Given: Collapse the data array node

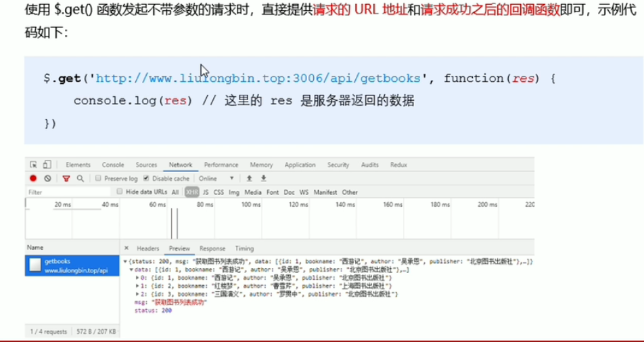Looking at the screenshot, I should pyautogui.click(x=131, y=270).
